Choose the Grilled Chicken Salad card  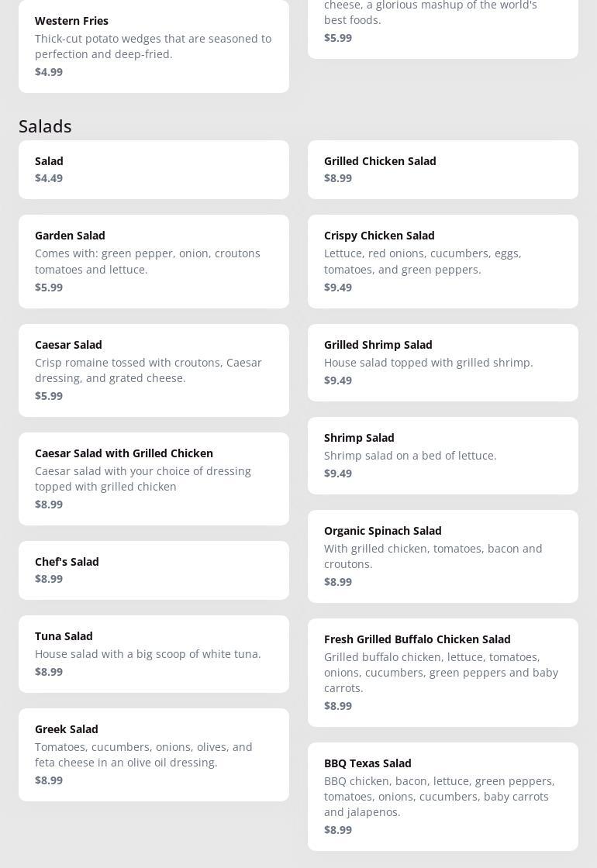[443, 169]
